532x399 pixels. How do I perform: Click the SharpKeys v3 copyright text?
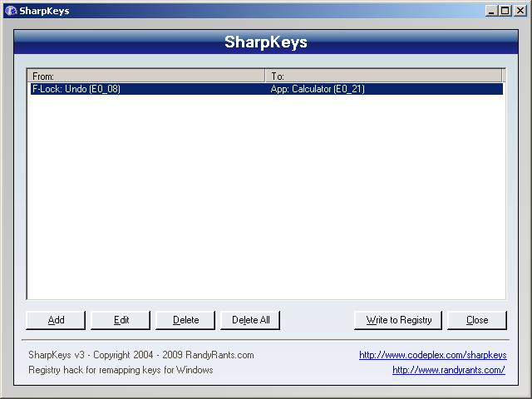click(x=141, y=355)
